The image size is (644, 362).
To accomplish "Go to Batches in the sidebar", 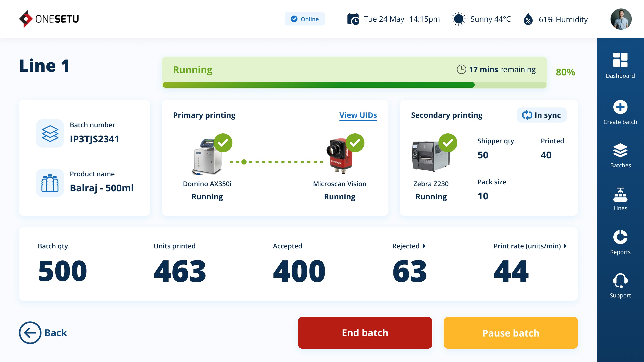I will [x=620, y=156].
